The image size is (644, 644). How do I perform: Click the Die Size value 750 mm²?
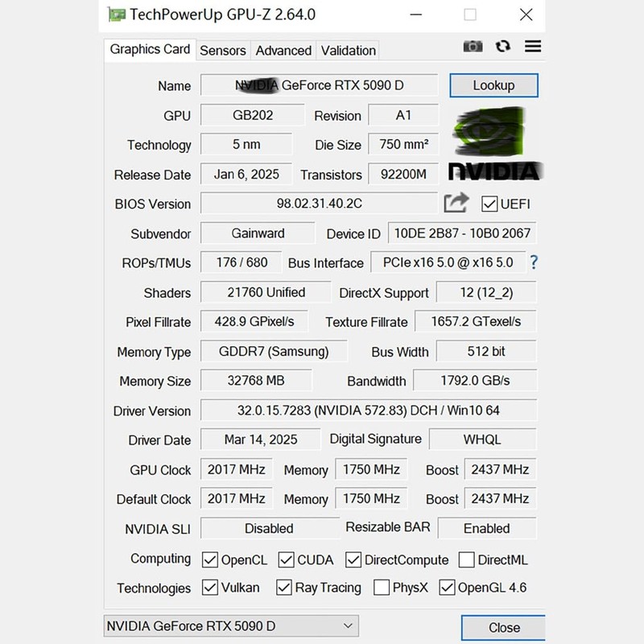pyautogui.click(x=403, y=144)
